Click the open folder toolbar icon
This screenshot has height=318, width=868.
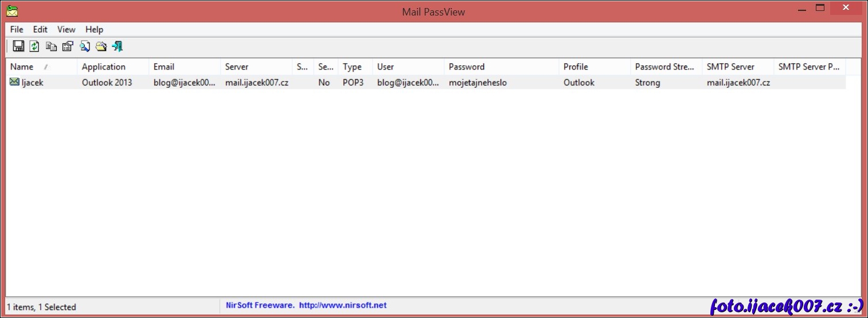click(101, 46)
